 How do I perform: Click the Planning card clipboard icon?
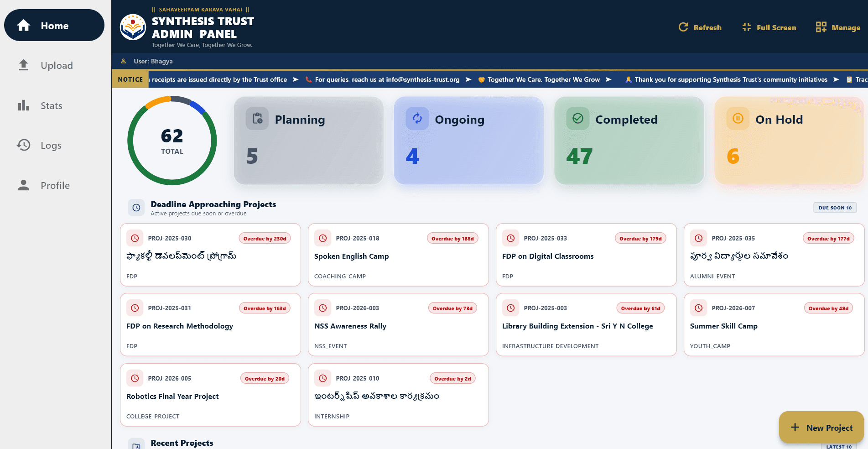(x=257, y=119)
